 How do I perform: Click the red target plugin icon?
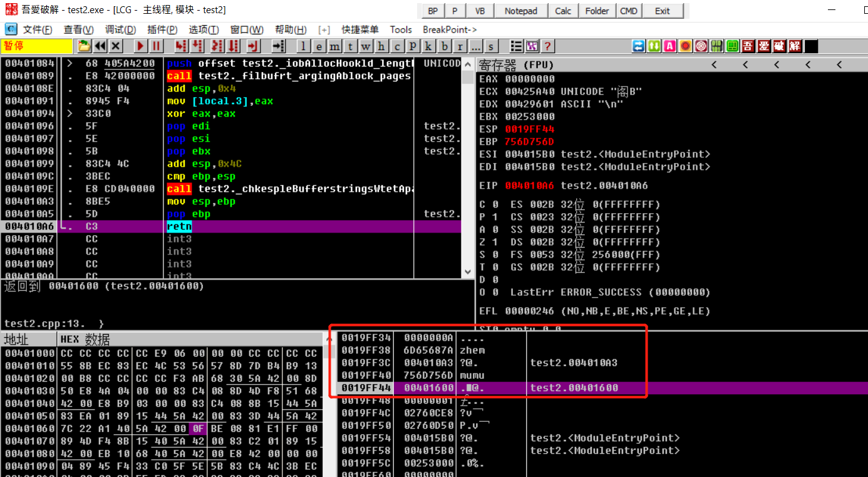(701, 46)
